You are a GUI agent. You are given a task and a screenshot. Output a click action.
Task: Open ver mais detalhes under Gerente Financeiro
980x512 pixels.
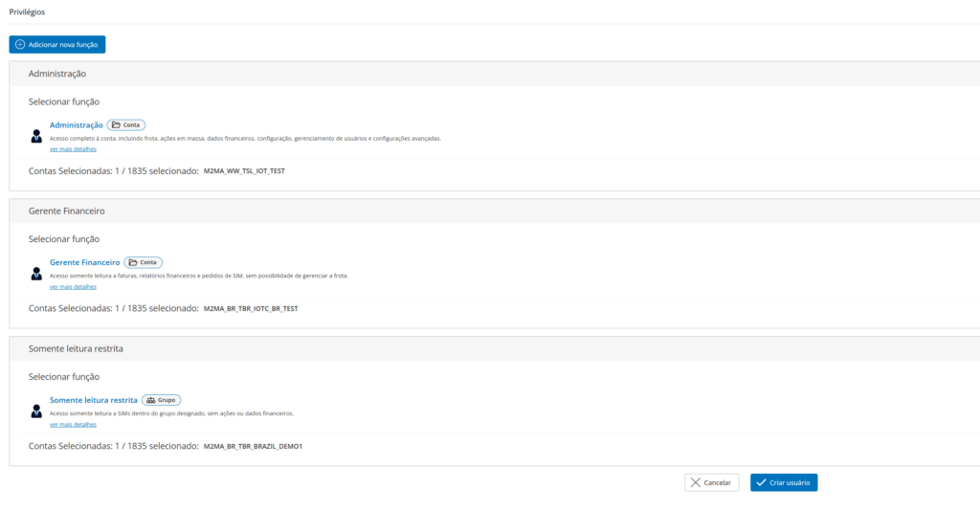(73, 287)
